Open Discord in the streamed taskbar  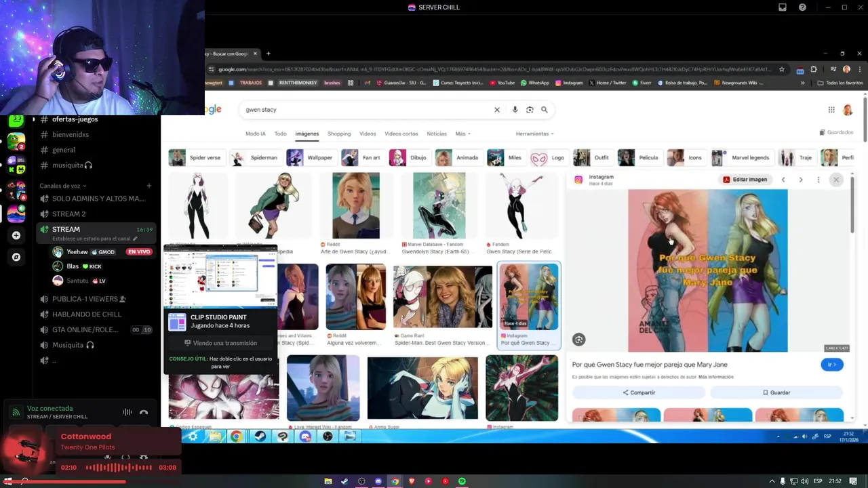[x=305, y=436]
